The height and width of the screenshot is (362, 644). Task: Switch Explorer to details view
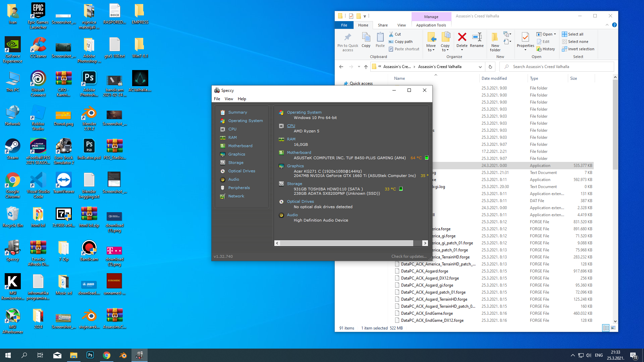point(606,328)
